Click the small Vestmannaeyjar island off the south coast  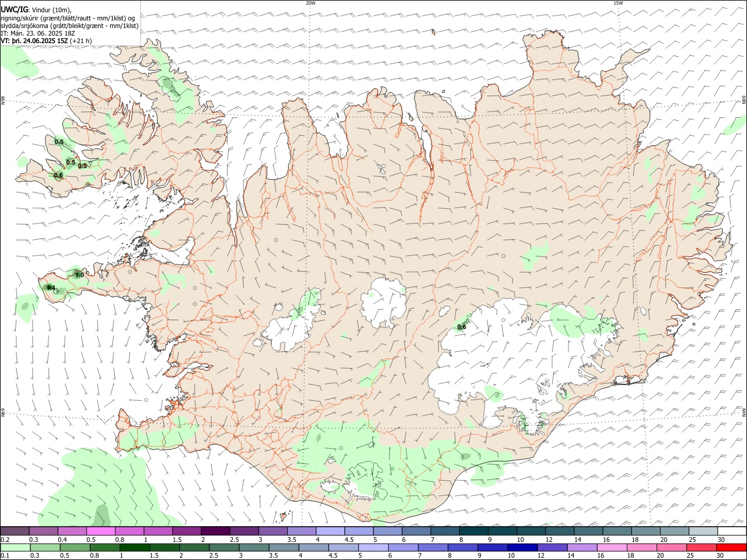pyautogui.click(x=283, y=516)
